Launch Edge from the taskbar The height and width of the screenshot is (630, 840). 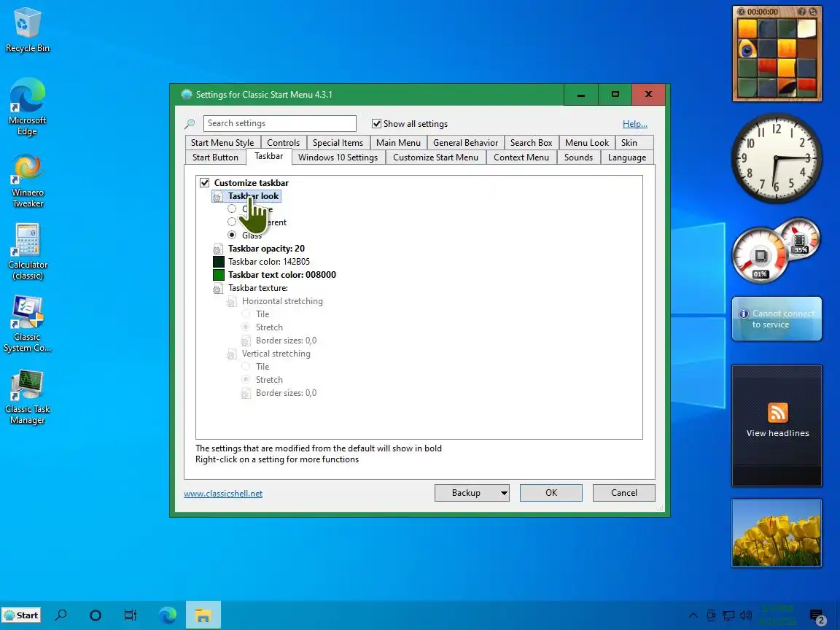click(x=168, y=615)
